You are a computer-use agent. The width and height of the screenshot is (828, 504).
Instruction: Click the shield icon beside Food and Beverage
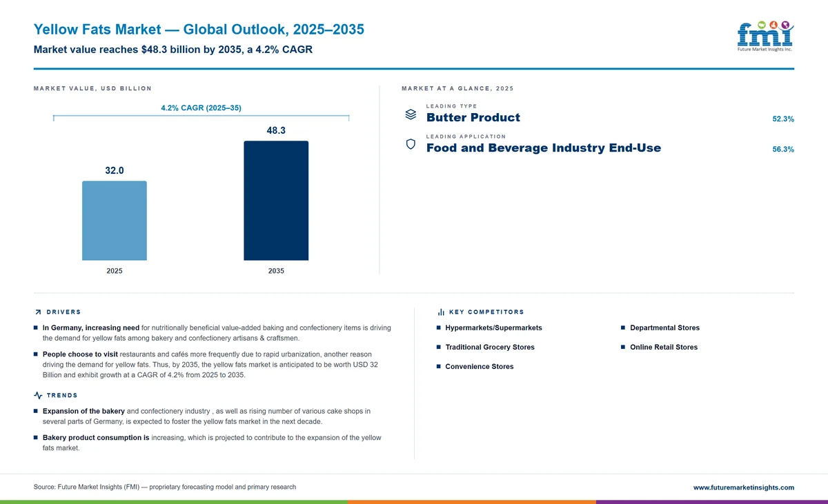click(410, 144)
